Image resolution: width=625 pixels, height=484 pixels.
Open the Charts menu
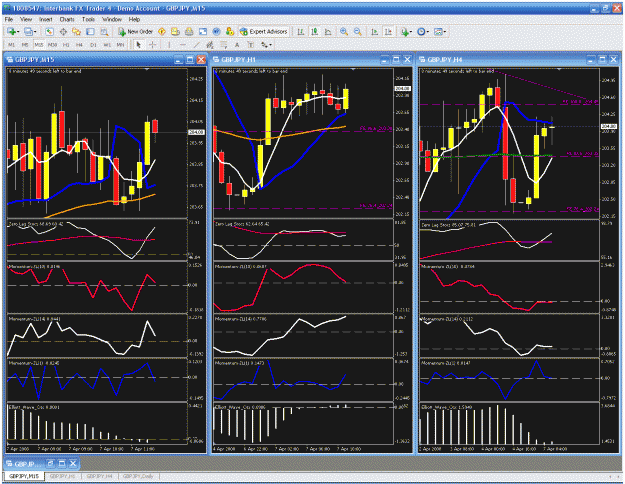click(x=67, y=19)
